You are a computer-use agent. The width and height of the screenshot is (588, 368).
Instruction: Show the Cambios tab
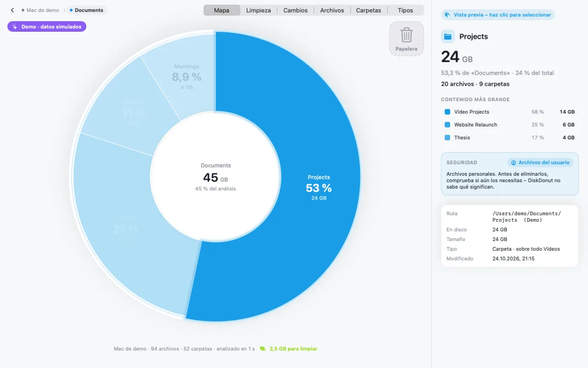[x=295, y=10]
